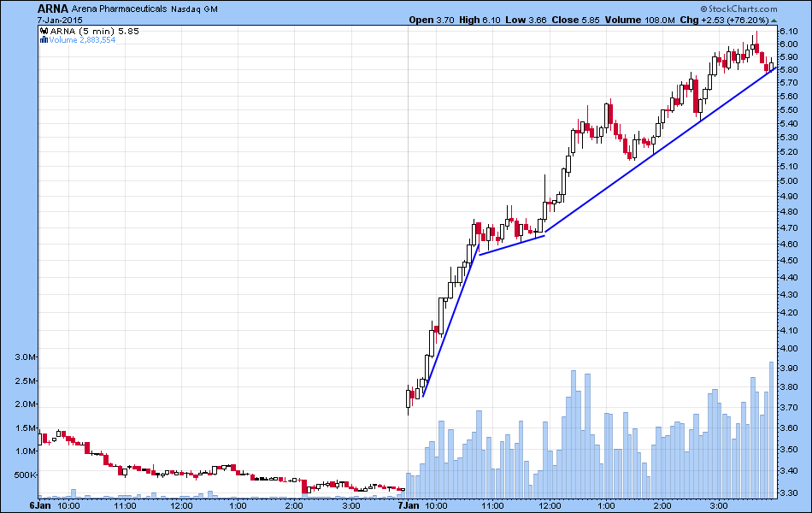Click the 5.00 price axis label

pos(789,181)
